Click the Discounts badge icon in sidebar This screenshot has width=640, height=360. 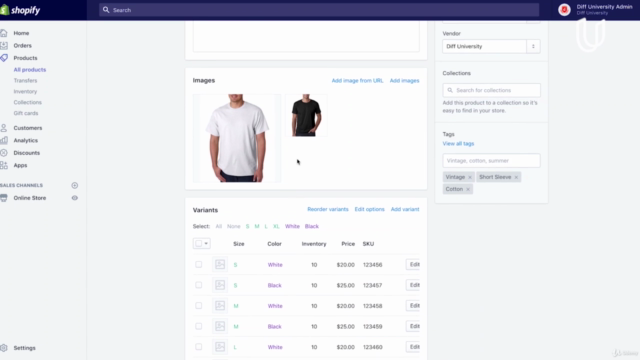4,153
